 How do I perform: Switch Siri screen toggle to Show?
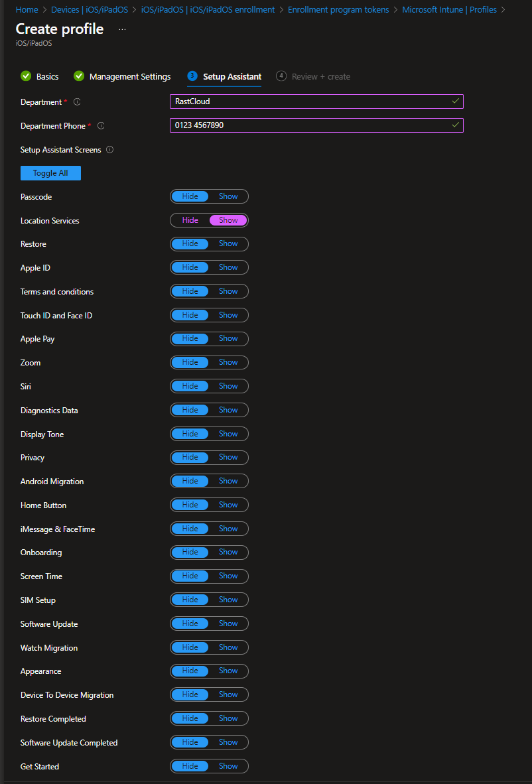coord(228,386)
